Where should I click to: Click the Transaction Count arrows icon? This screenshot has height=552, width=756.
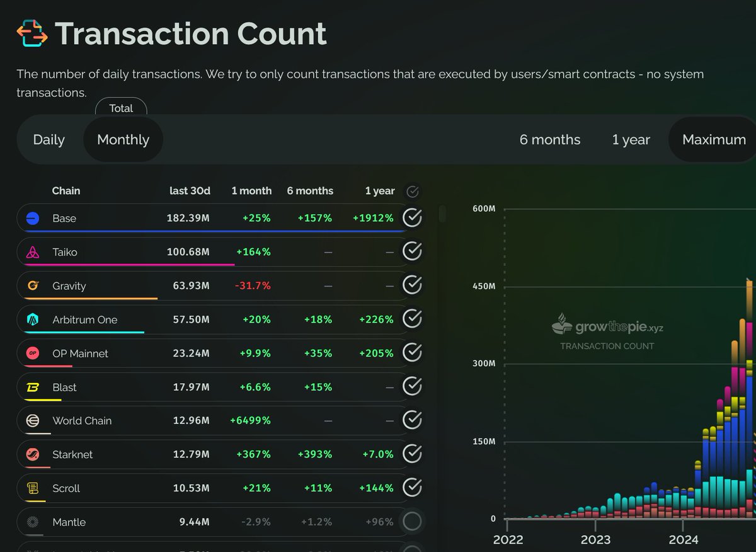click(x=32, y=33)
